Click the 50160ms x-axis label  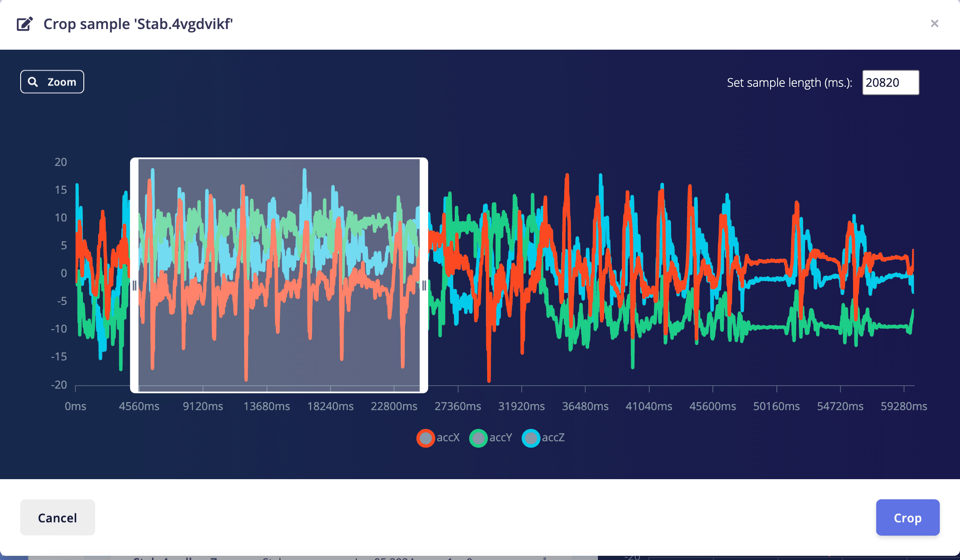[776, 406]
